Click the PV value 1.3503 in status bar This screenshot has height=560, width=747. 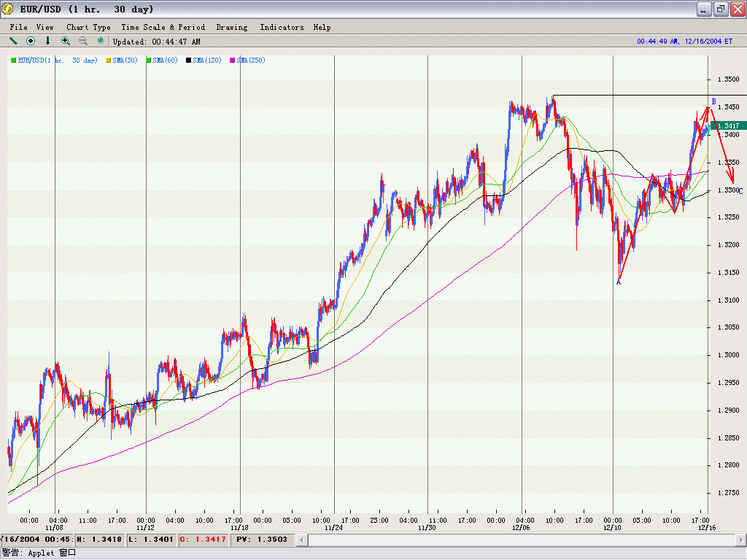click(x=262, y=540)
